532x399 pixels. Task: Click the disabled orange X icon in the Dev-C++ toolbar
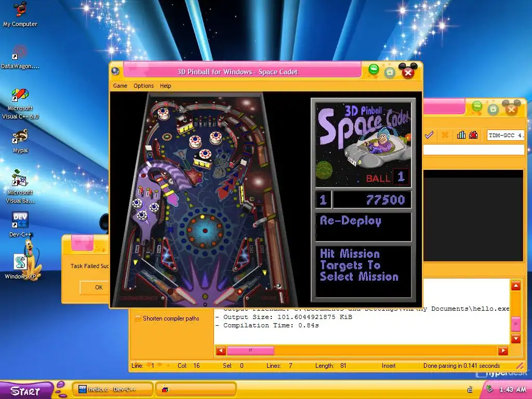[445, 135]
